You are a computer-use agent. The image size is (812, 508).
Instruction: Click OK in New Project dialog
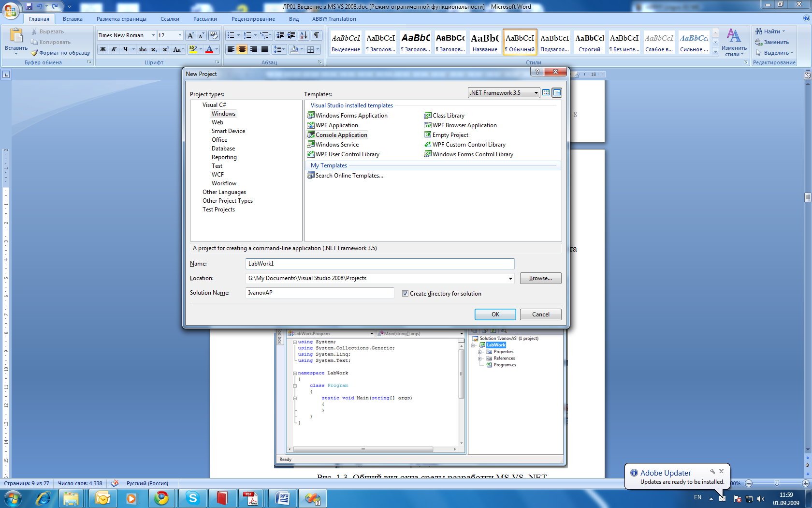tap(495, 314)
